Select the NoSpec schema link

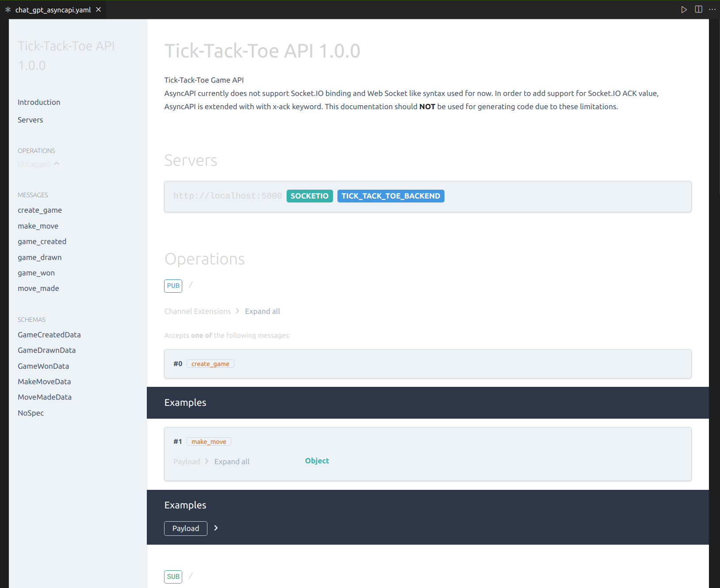point(31,413)
